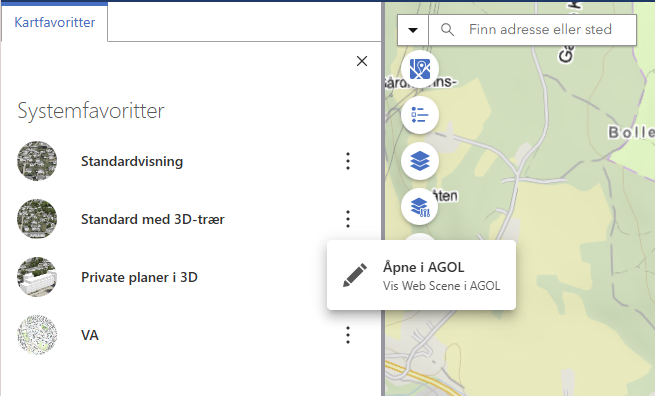Screen dimensions: 655x396
Task: Switch to the Kartfavoritter tab
Action: (x=54, y=22)
